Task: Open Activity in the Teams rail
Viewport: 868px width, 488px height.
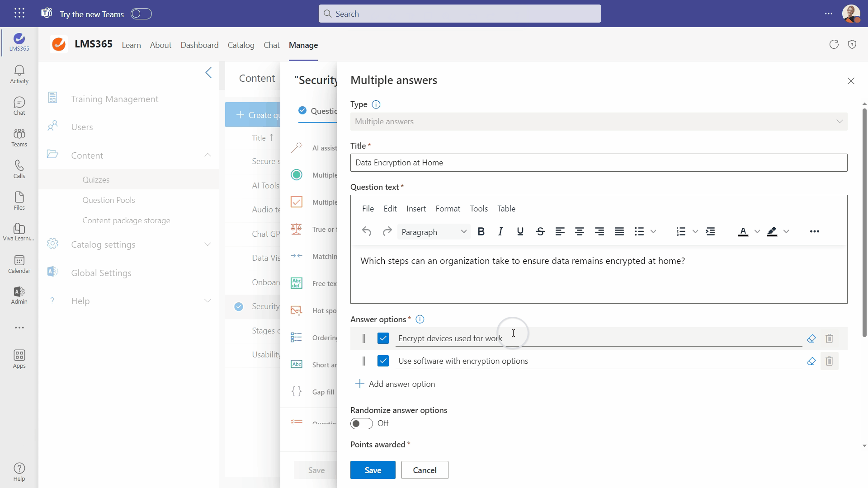Action: click(19, 75)
